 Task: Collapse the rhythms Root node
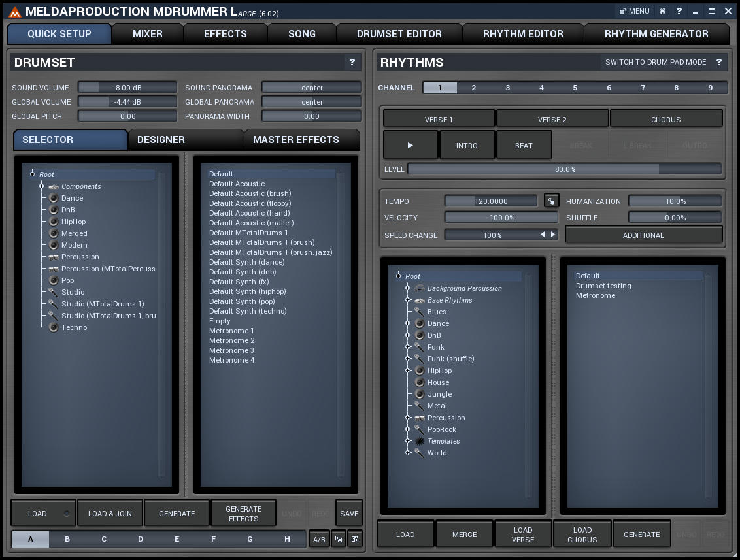coord(399,276)
